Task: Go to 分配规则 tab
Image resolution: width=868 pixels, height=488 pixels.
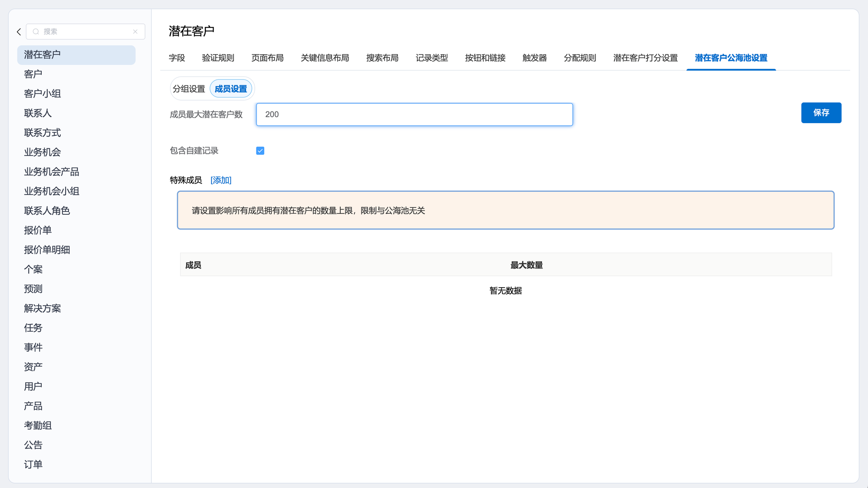Action: click(580, 58)
